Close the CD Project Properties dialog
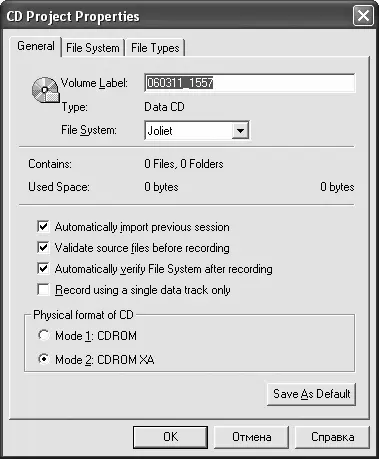 click(x=363, y=16)
